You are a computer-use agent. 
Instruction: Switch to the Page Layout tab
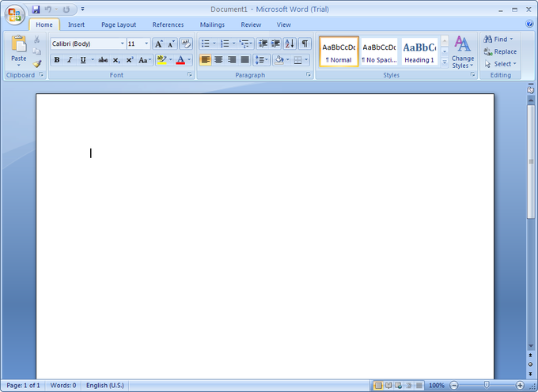click(119, 24)
